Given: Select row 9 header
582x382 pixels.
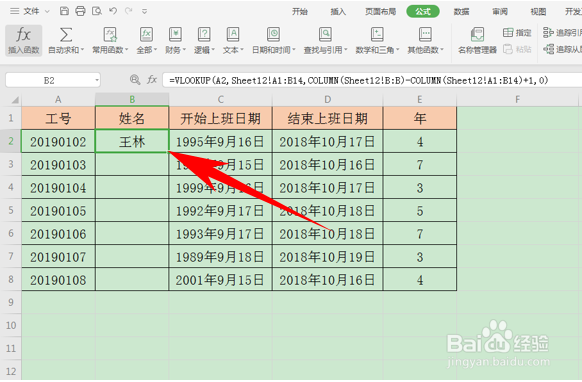Looking at the screenshot, I should click(11, 302).
